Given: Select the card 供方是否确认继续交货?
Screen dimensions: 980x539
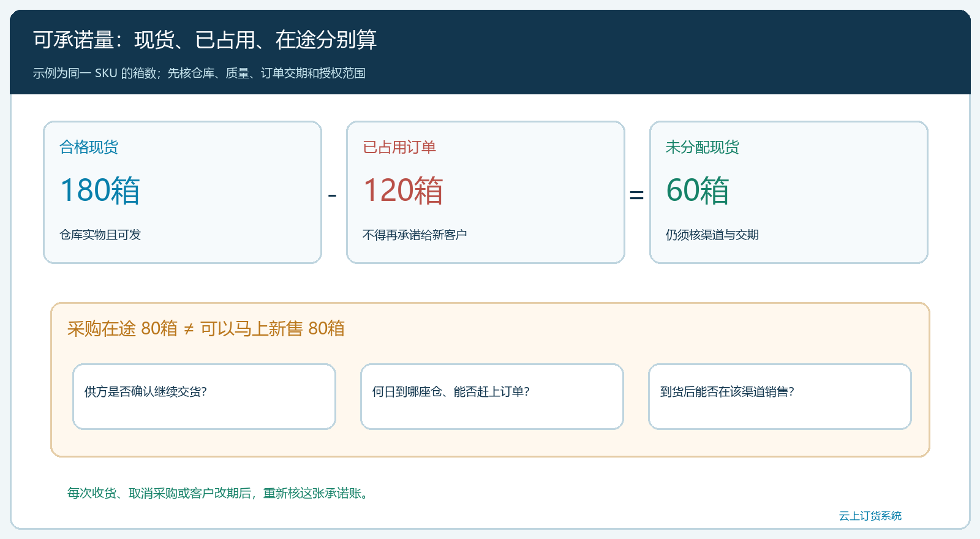Looking at the screenshot, I should [x=204, y=397].
